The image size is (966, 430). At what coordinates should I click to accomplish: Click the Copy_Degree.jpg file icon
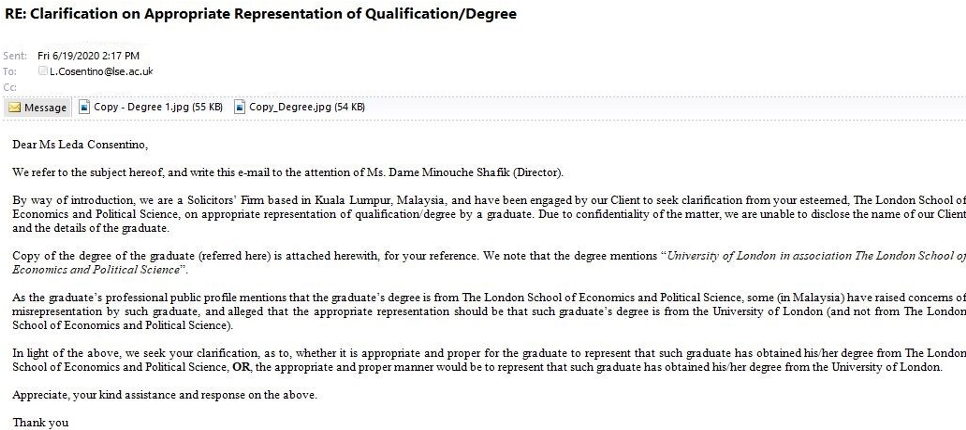(x=240, y=107)
